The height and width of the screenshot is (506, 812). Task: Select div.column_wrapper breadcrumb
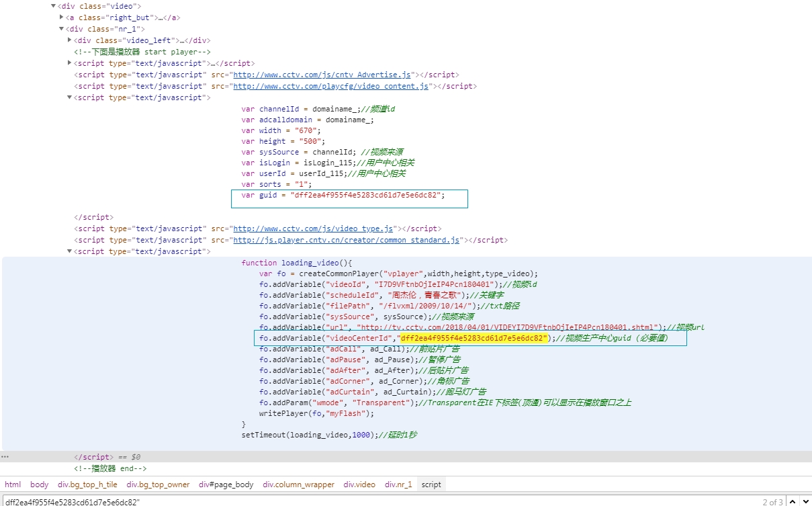click(298, 484)
